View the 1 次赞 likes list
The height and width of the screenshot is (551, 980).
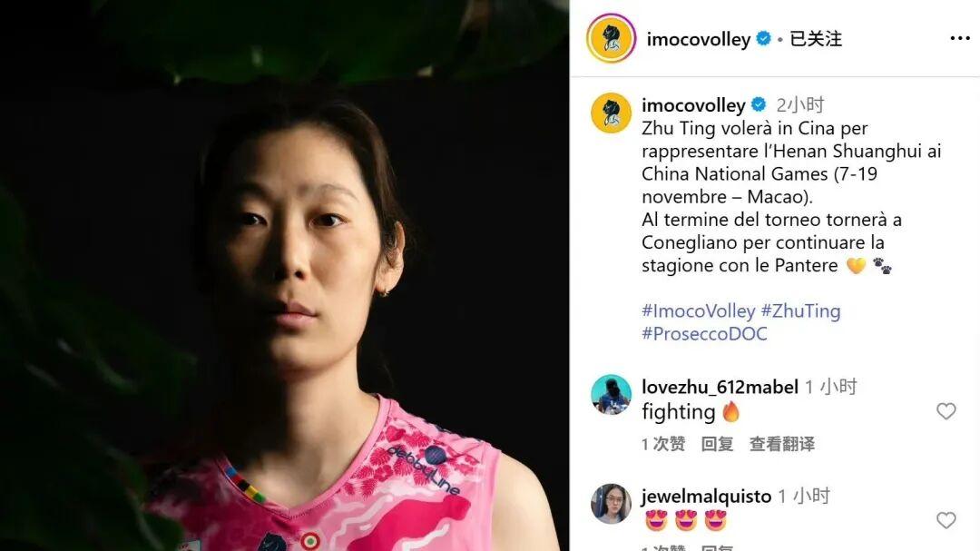coord(663,444)
